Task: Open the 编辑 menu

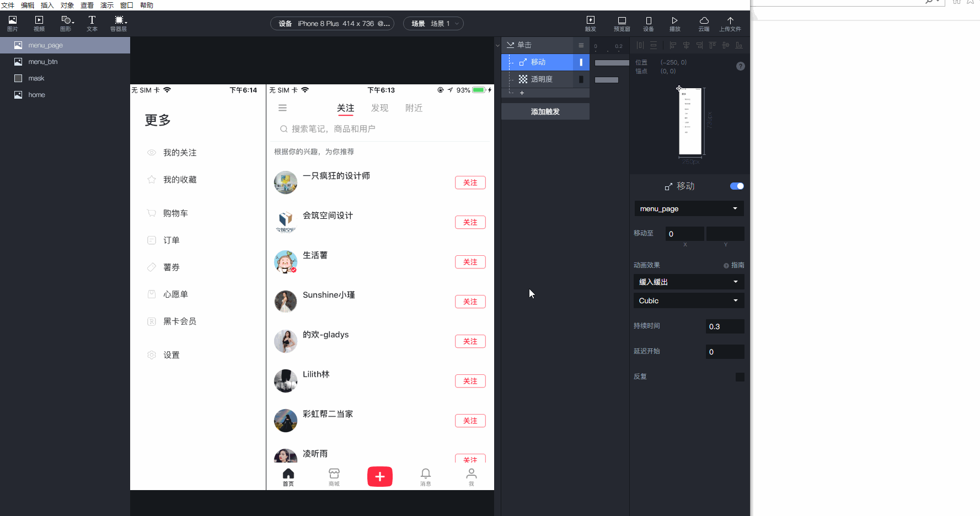Action: [28, 6]
